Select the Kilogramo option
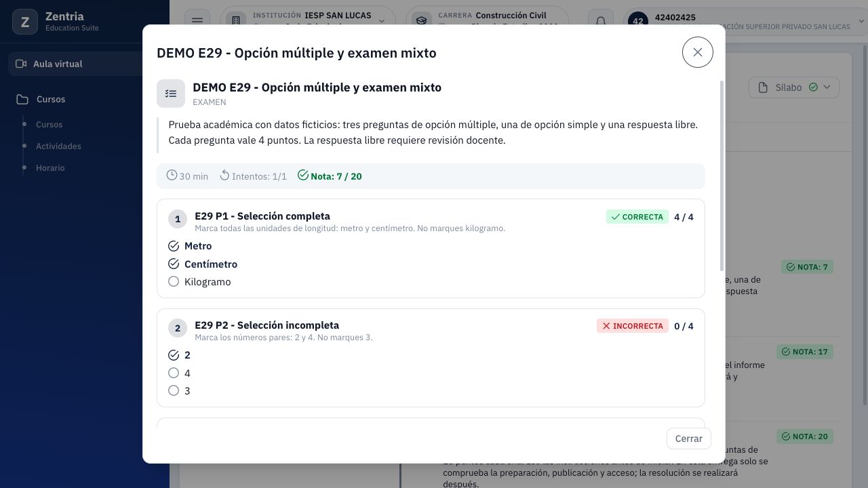Image resolution: width=868 pixels, height=488 pixels. click(174, 281)
